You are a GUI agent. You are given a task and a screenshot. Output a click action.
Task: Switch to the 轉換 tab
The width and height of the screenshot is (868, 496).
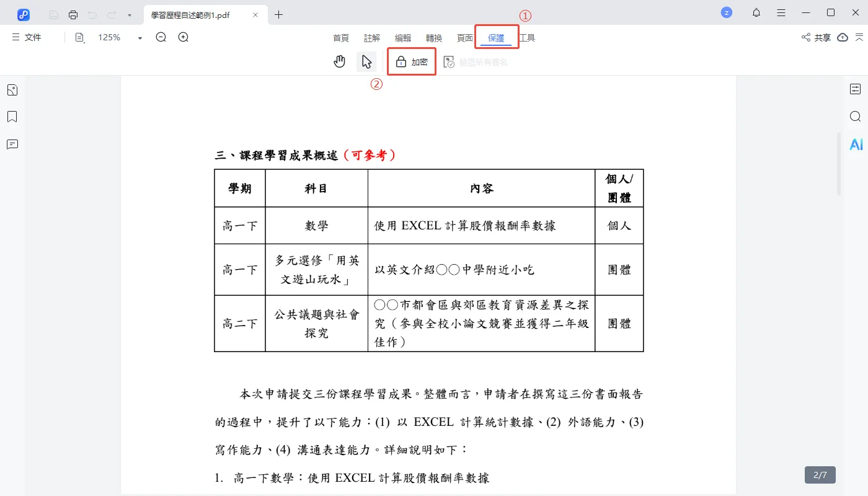(434, 38)
